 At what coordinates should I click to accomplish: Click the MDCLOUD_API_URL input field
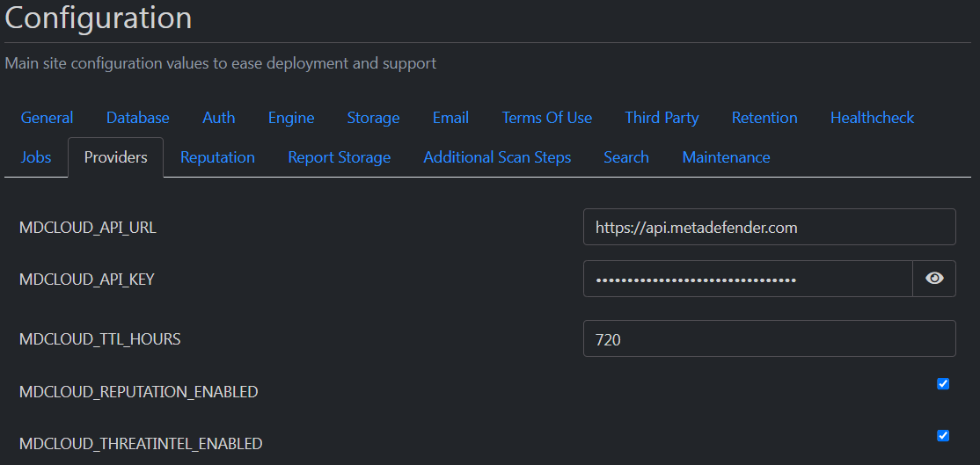point(770,227)
